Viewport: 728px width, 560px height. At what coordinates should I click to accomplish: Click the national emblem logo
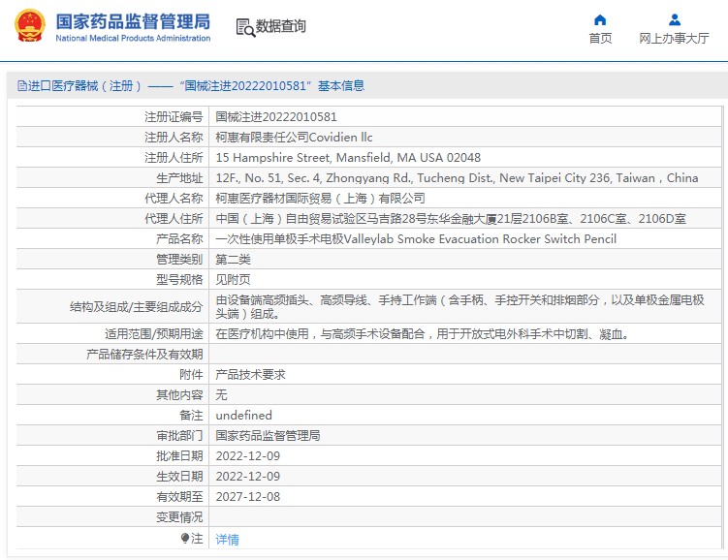pyautogui.click(x=28, y=26)
